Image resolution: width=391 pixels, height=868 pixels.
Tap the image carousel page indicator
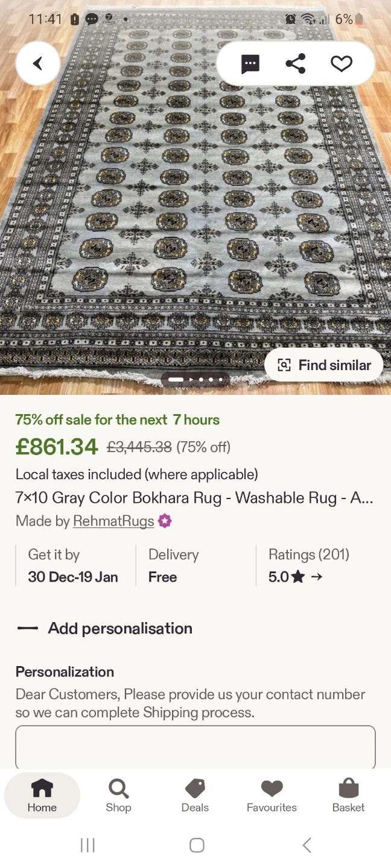(x=195, y=380)
